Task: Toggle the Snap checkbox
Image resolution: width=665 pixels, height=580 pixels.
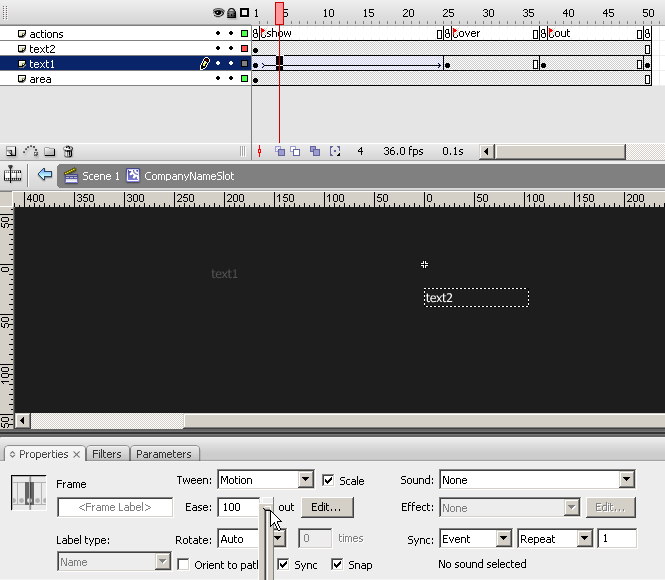Action: 338,565
